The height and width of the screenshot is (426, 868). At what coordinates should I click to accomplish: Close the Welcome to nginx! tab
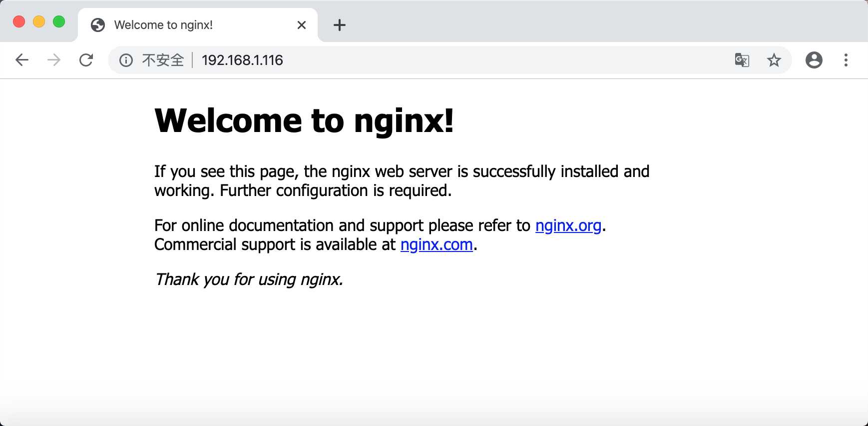[x=302, y=25]
